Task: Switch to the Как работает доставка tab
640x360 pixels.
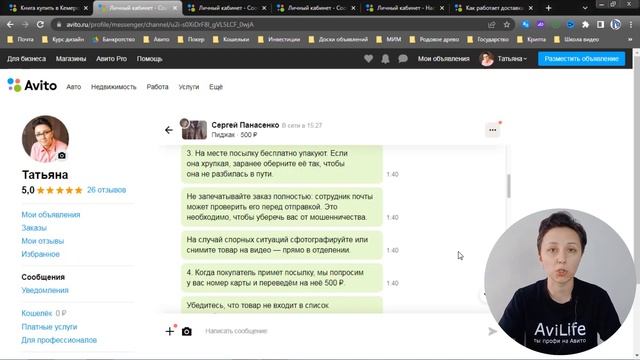Action: point(494,8)
